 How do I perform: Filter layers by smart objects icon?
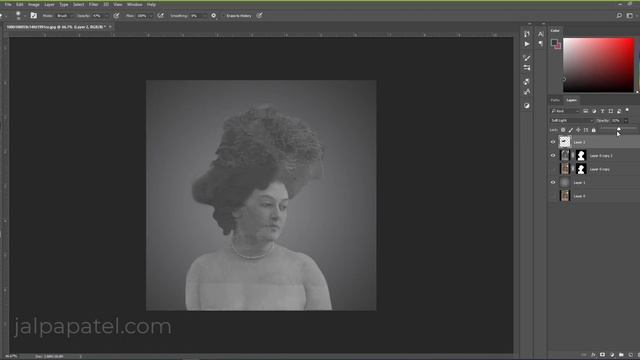coord(619,111)
